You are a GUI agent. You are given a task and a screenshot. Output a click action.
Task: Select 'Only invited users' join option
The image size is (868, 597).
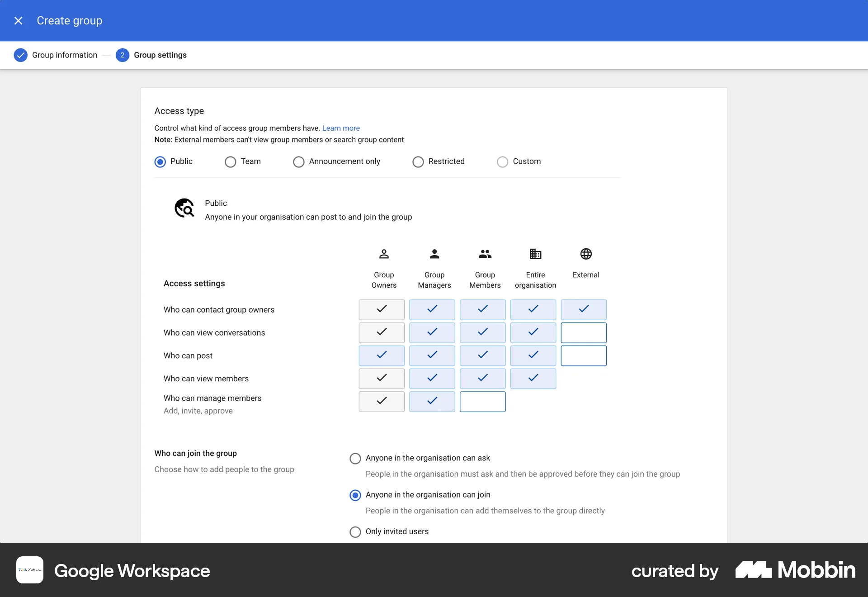tap(355, 532)
